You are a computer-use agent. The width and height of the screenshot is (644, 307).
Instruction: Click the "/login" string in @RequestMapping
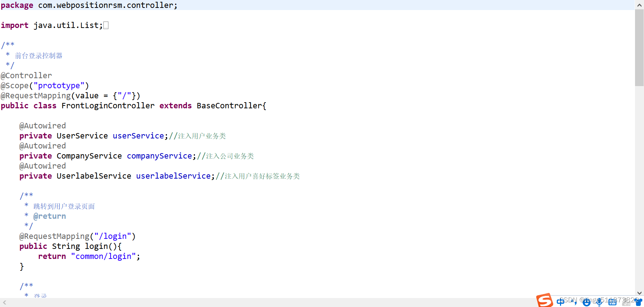click(113, 236)
